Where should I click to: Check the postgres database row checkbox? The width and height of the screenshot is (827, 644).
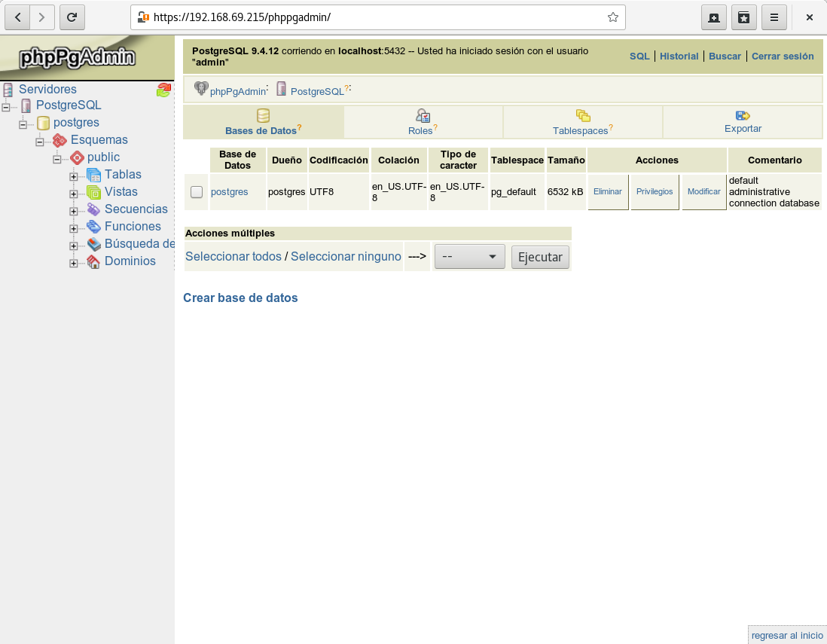coord(197,192)
